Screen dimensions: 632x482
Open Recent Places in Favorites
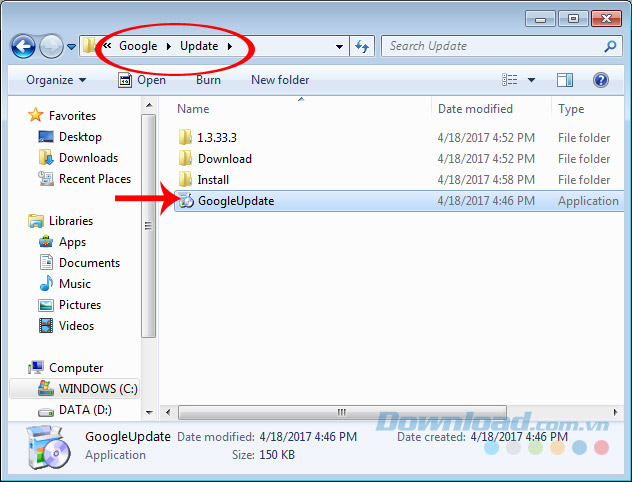click(x=85, y=179)
